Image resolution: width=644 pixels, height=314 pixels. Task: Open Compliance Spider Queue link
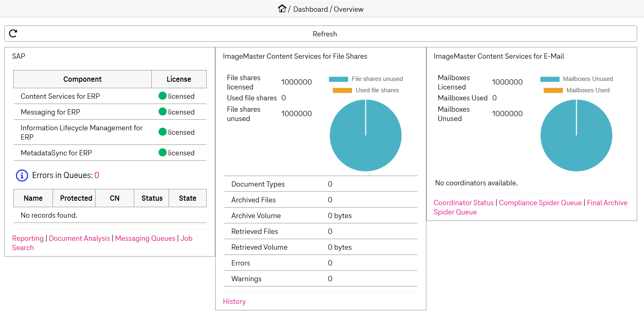point(540,203)
